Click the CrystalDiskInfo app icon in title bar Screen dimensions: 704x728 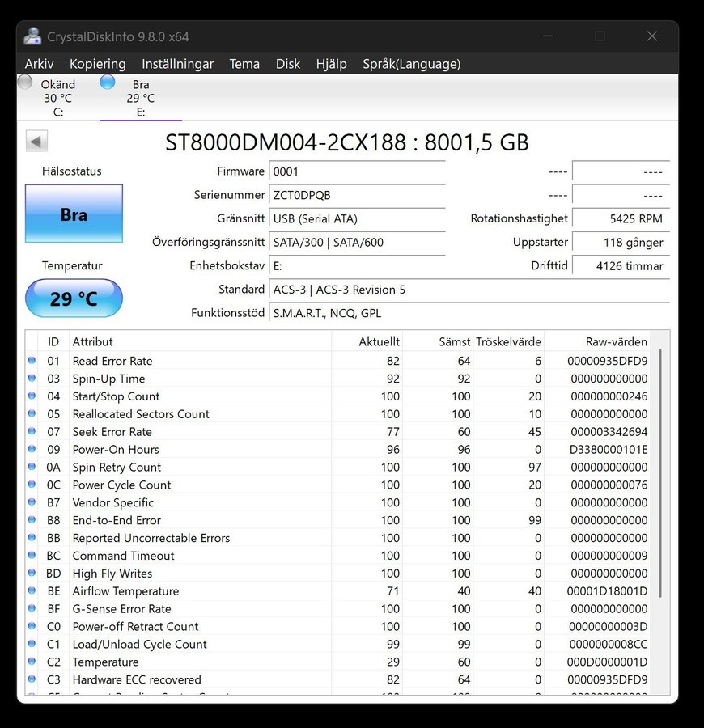pyautogui.click(x=32, y=36)
